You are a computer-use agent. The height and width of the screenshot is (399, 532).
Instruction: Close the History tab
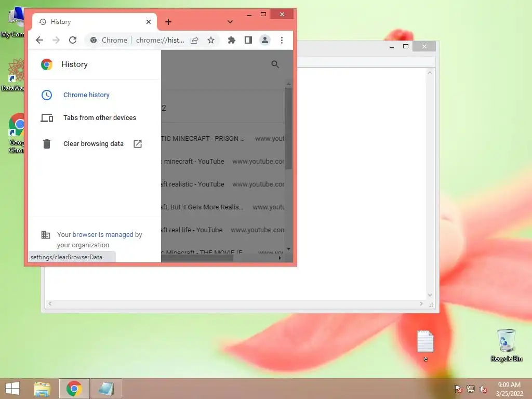point(148,22)
